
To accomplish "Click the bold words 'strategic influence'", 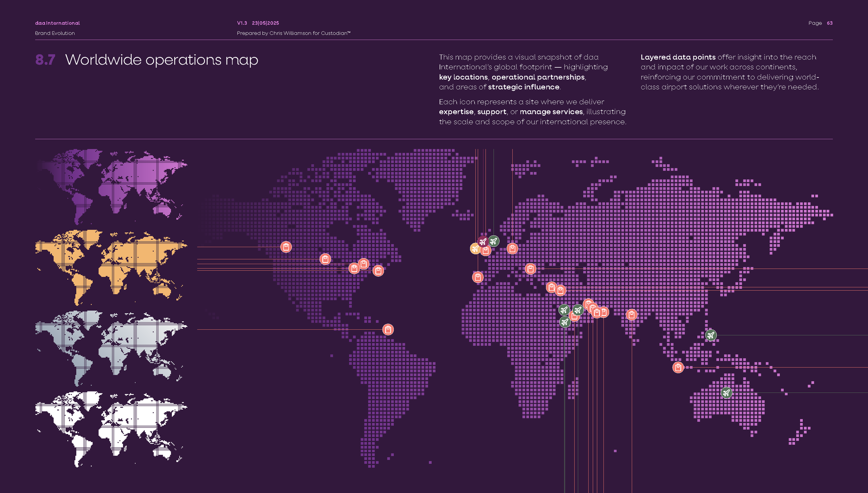I will pos(524,87).
